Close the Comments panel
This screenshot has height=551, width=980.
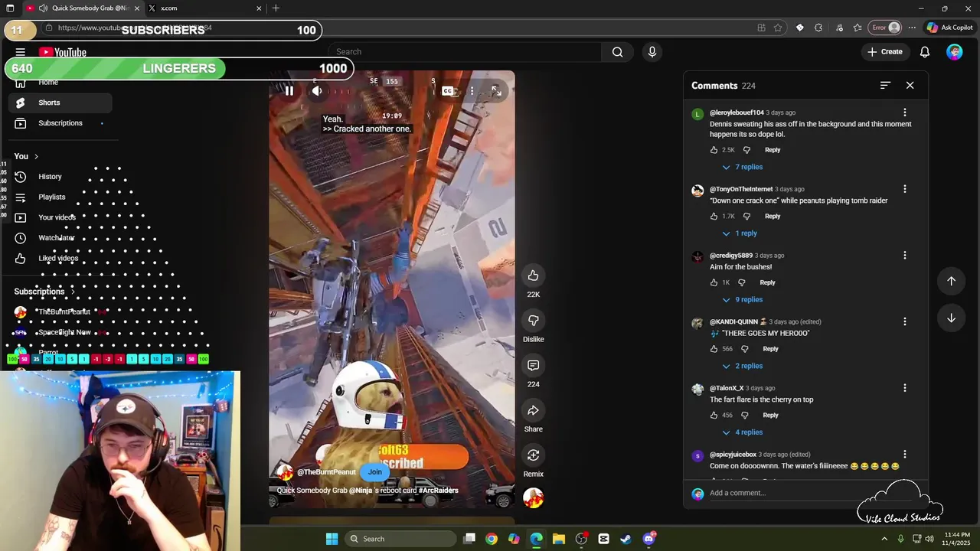(x=910, y=86)
